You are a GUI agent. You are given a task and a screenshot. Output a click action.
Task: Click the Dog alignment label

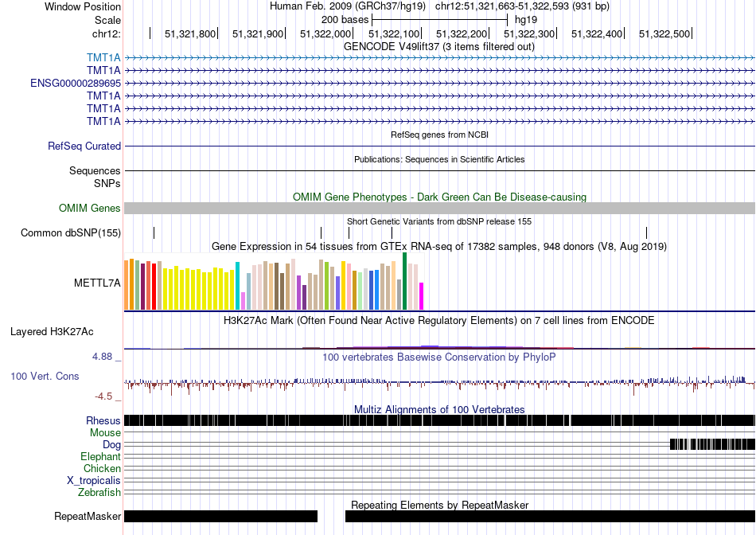pos(112,444)
